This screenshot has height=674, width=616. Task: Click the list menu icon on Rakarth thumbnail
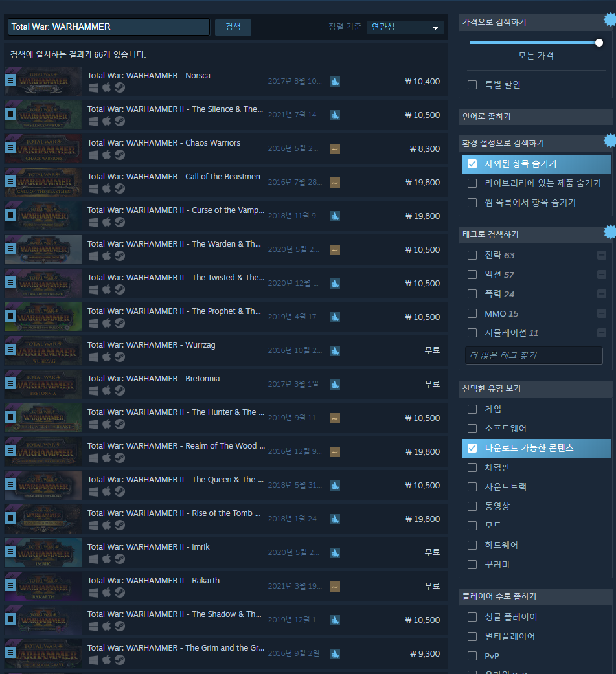click(x=11, y=585)
